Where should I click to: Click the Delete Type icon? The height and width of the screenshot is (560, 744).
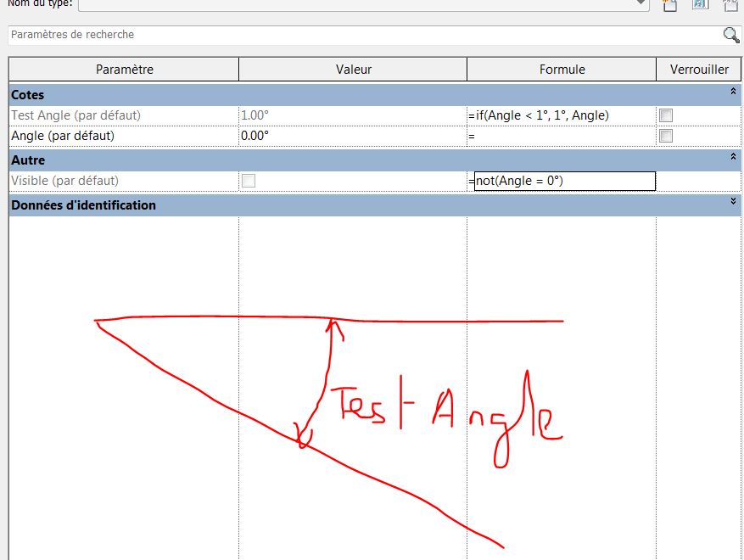point(730,4)
